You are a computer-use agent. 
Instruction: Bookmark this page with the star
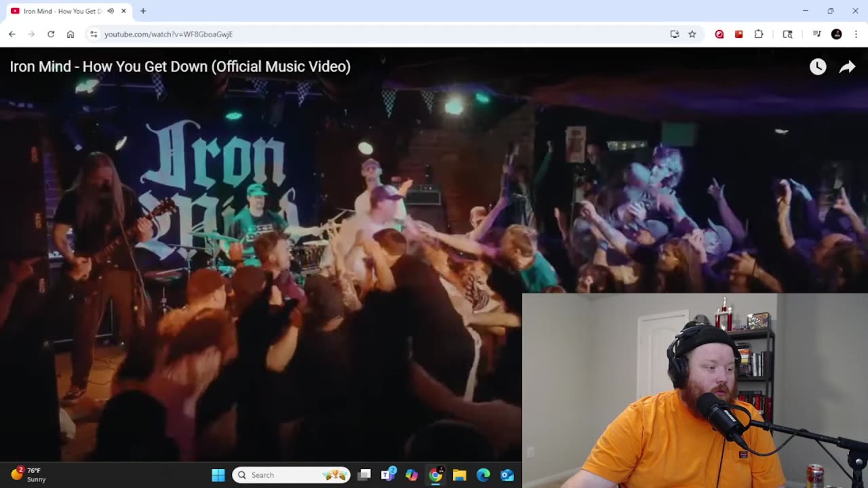coord(692,34)
